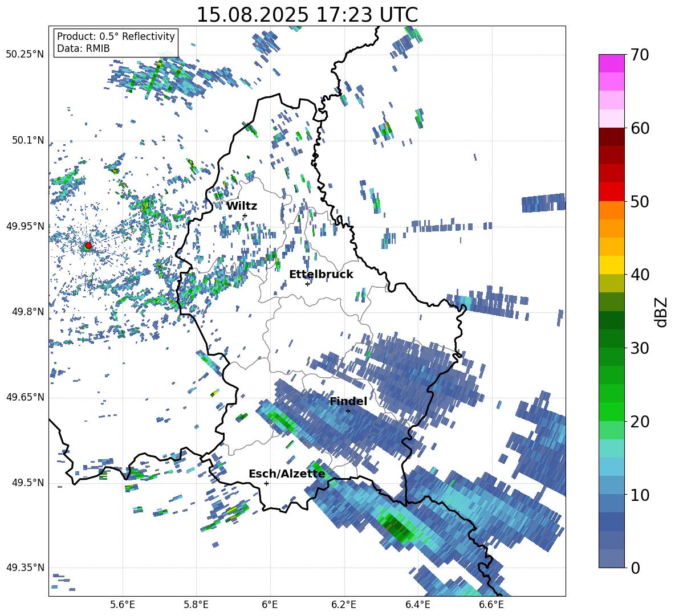Pick the dark maroon swatch just below 60 dBZ
Screen dimensions: 675x616
pos(611,137)
